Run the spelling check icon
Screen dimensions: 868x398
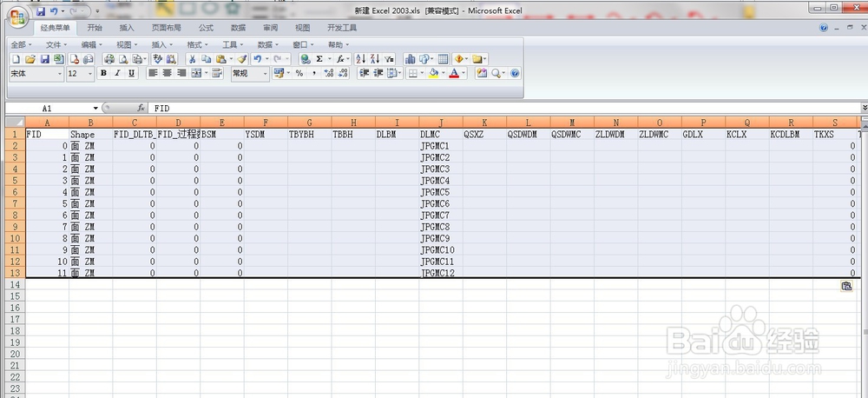coord(158,59)
